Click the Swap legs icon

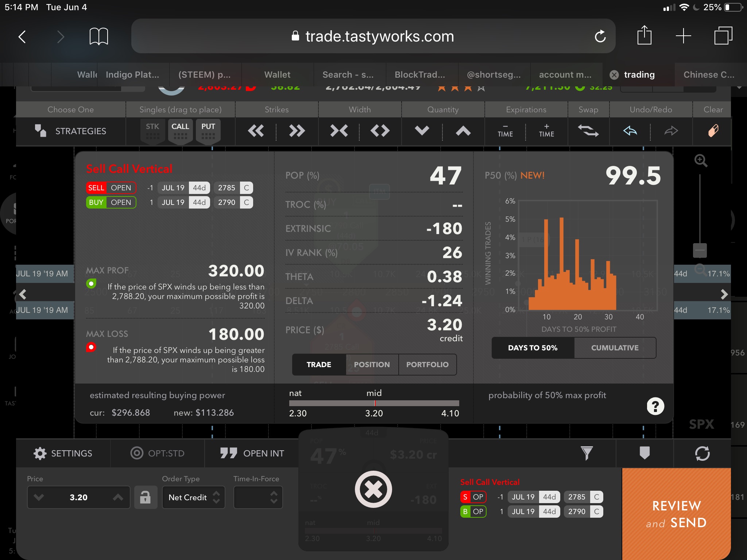[588, 131]
